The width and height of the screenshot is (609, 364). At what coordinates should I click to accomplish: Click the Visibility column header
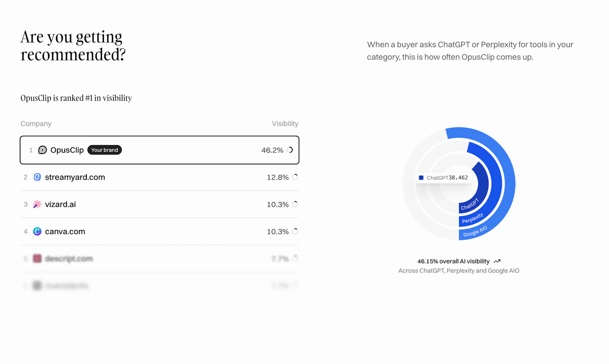285,124
